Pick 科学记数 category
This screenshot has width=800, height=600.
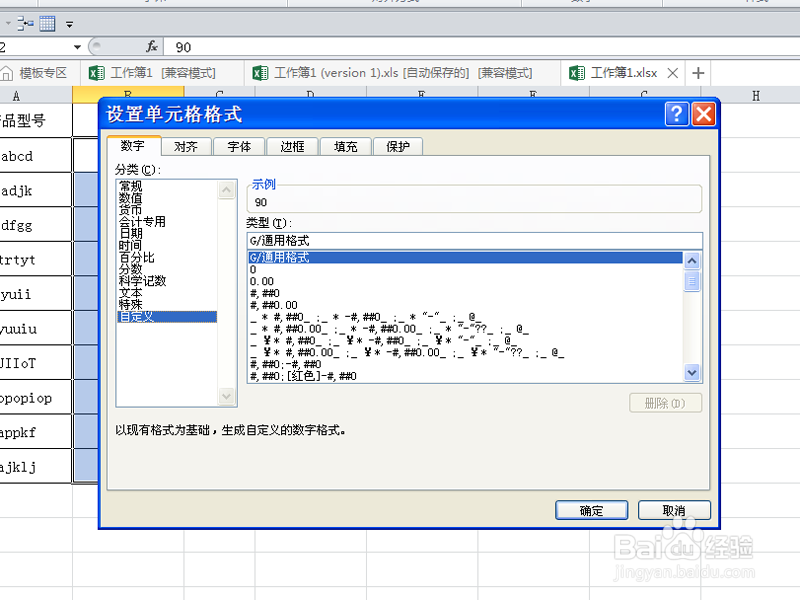click(142, 281)
